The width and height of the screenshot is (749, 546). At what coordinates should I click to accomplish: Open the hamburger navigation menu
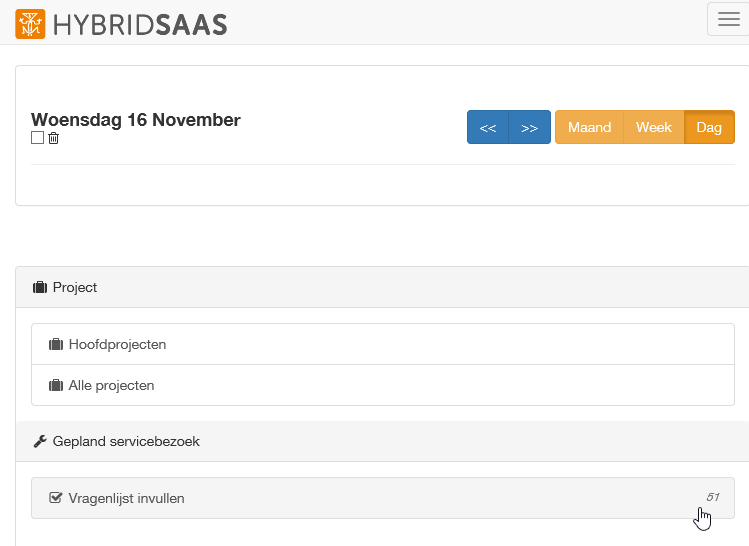[728, 20]
